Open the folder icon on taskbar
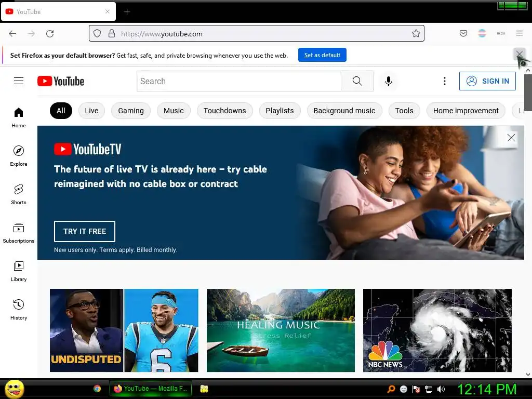 tap(204, 389)
